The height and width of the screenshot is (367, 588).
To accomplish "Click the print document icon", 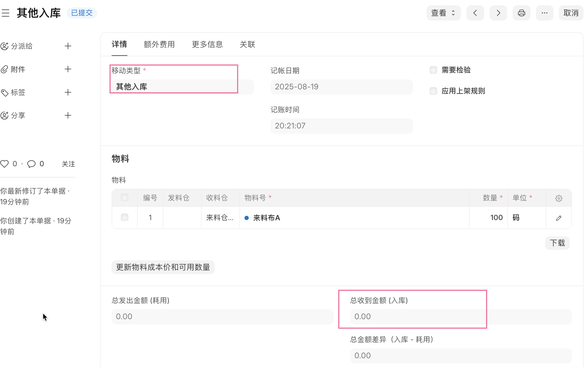I will click(x=521, y=13).
